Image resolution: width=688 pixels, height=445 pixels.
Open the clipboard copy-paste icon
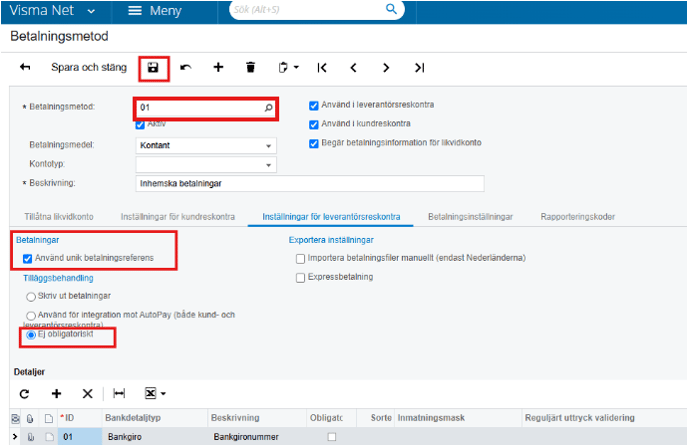pyautogui.click(x=283, y=68)
